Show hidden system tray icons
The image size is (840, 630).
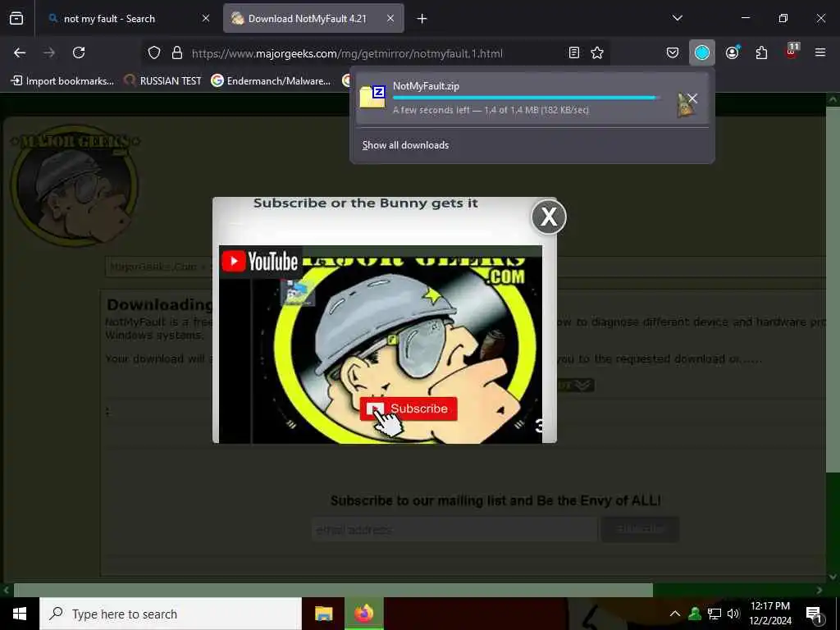pos(675,614)
